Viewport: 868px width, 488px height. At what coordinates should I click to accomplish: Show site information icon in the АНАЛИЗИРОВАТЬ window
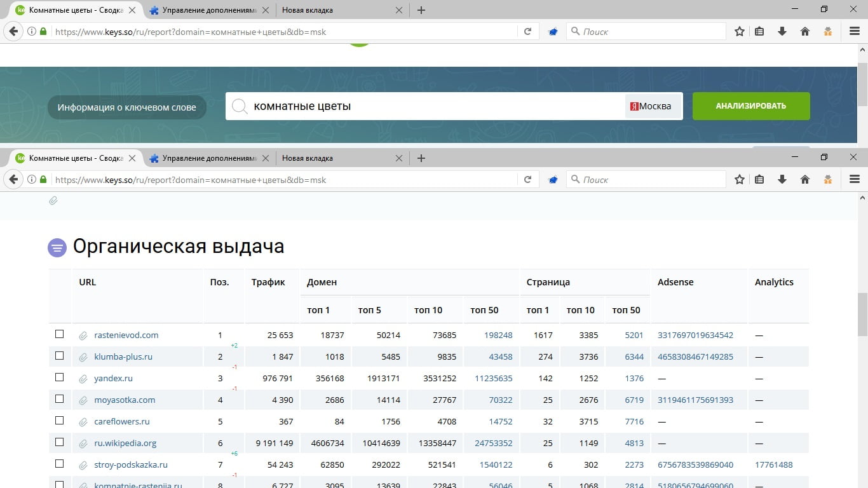pos(32,31)
